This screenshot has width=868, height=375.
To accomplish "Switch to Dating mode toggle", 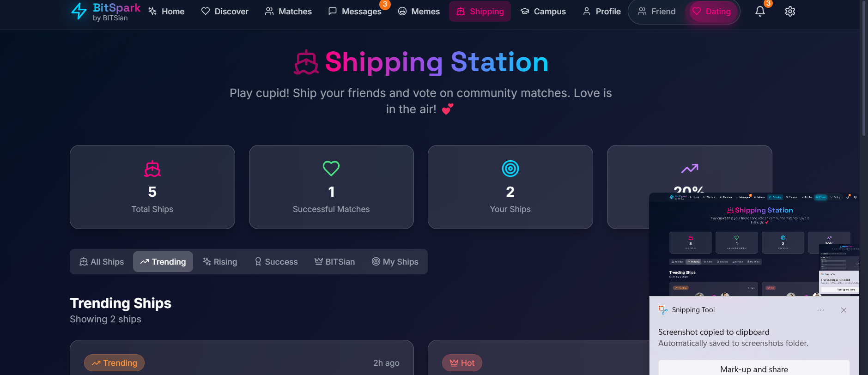I will point(712,12).
